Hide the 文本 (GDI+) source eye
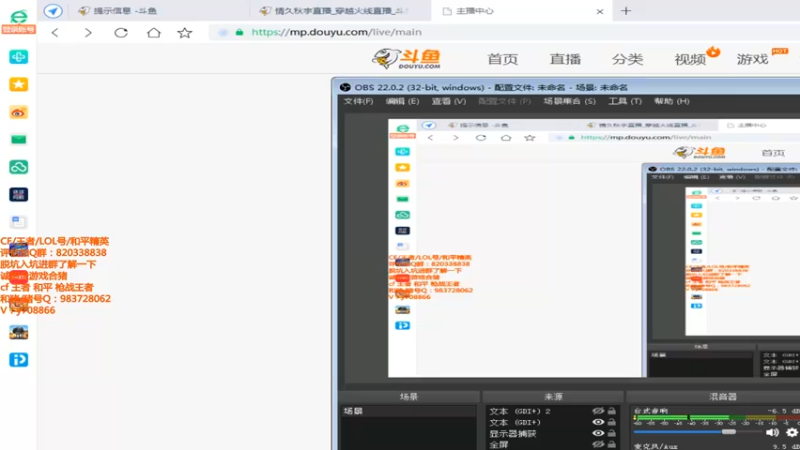 [x=598, y=422]
